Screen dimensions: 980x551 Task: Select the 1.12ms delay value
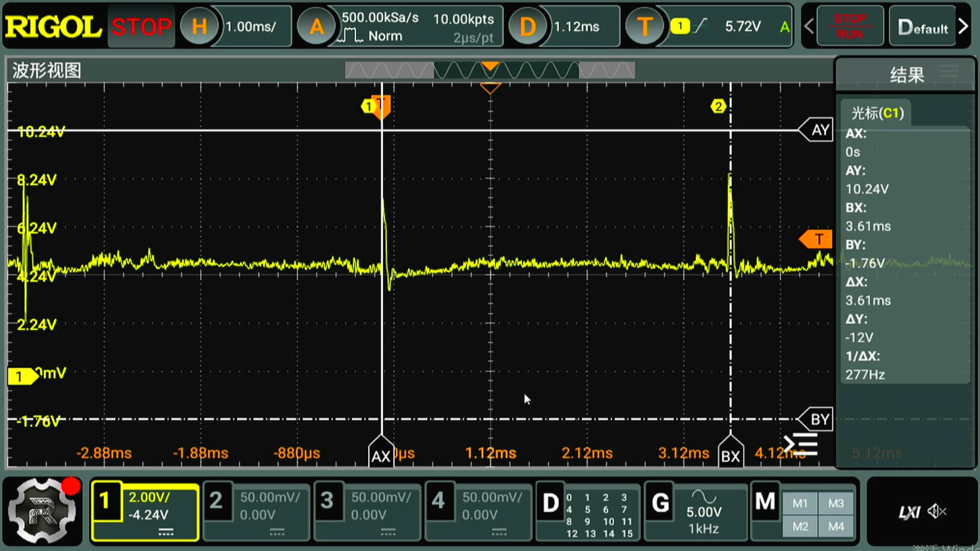[x=577, y=27]
